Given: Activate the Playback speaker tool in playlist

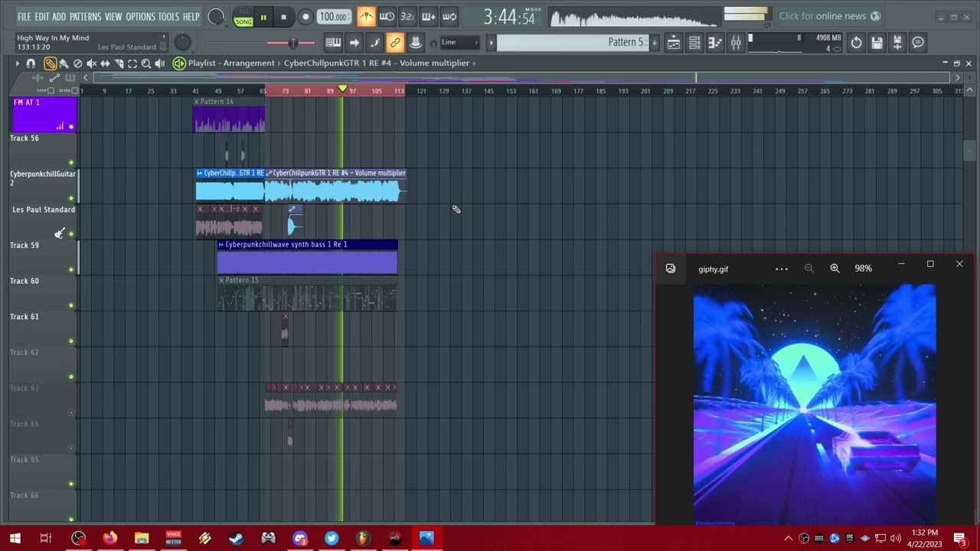Looking at the screenshot, I should pyautogui.click(x=160, y=64).
